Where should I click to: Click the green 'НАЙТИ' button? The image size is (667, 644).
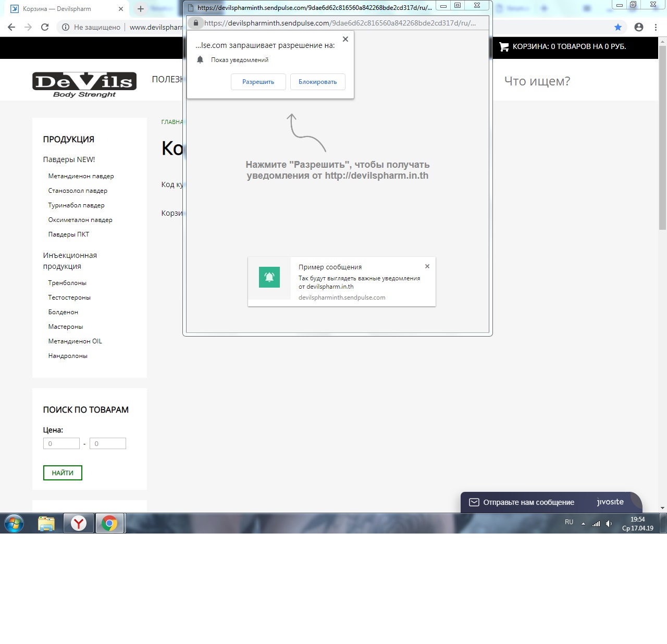coord(63,473)
